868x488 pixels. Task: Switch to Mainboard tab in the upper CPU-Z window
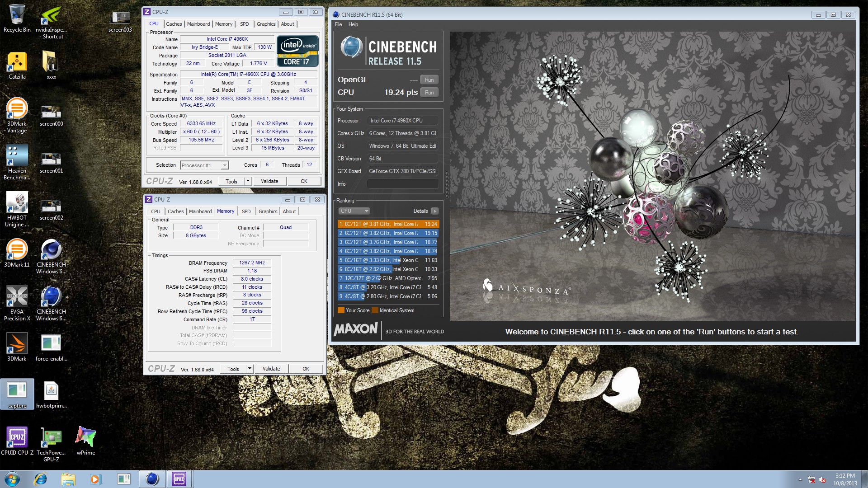tap(198, 24)
